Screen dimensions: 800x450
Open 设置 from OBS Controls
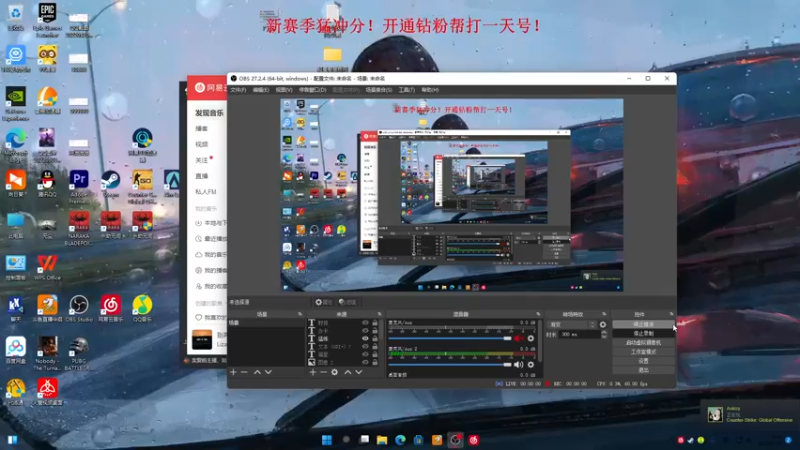(643, 361)
